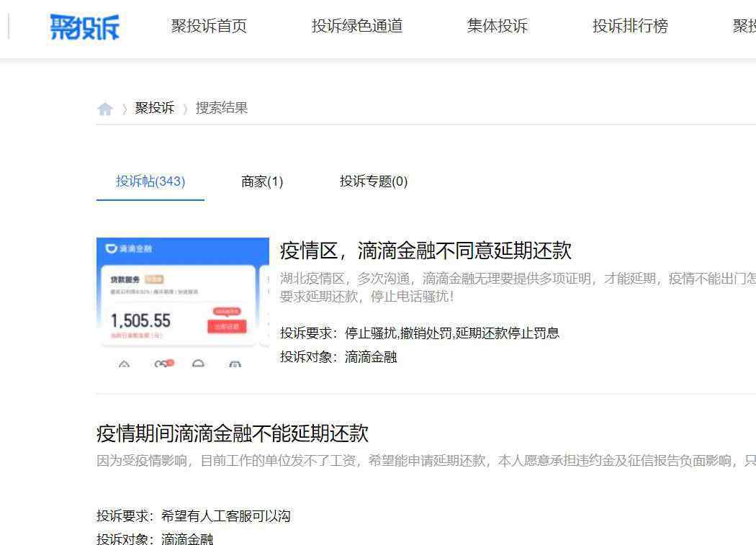Screen dimensions: 756x545
Task: Click 投诉对象：滴滴金融 under second complaint
Action: [x=155, y=539]
